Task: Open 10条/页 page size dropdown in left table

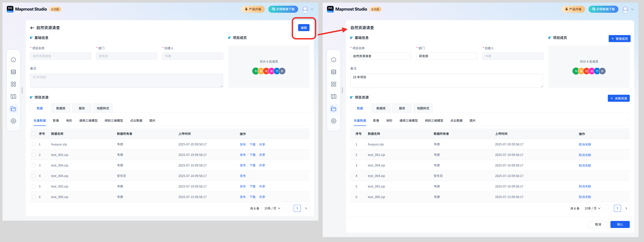Action: coord(272,208)
